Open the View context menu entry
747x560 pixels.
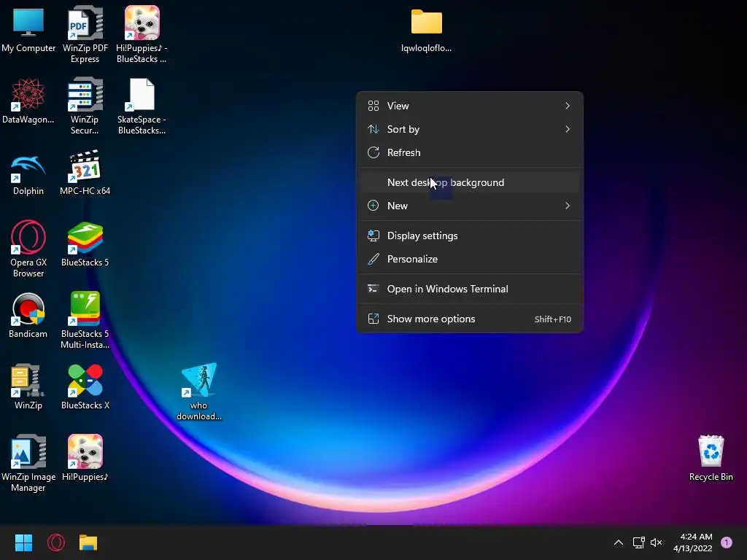(x=470, y=106)
